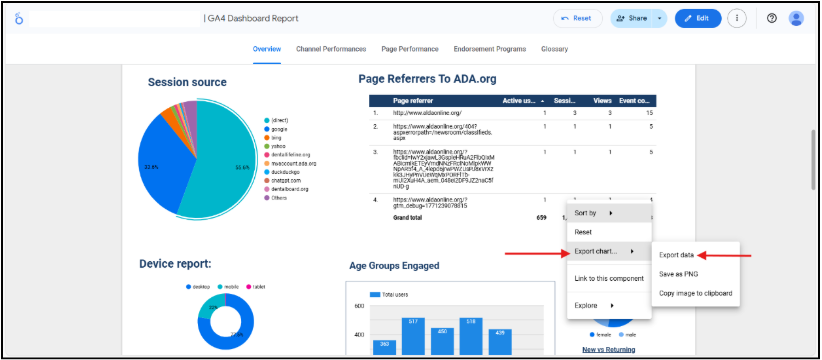This screenshot has width=822, height=360.
Task: Click the desktop legend in Device report
Action: tap(197, 287)
